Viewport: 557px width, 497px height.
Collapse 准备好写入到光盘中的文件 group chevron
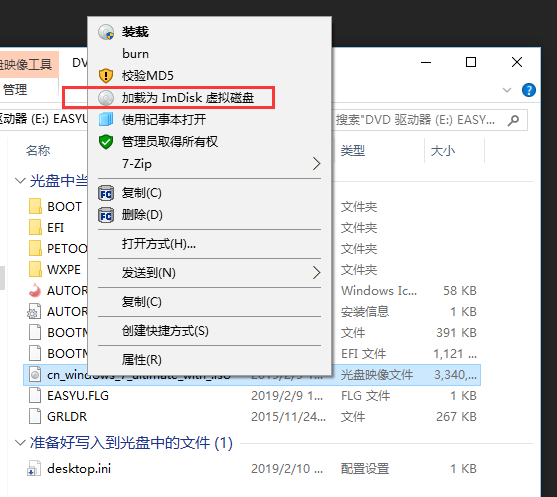(x=20, y=443)
